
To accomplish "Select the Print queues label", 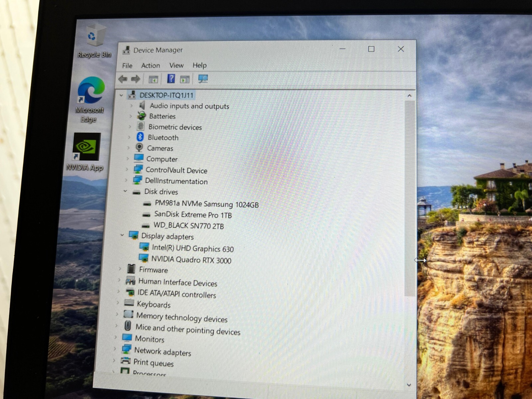I will [x=153, y=362].
